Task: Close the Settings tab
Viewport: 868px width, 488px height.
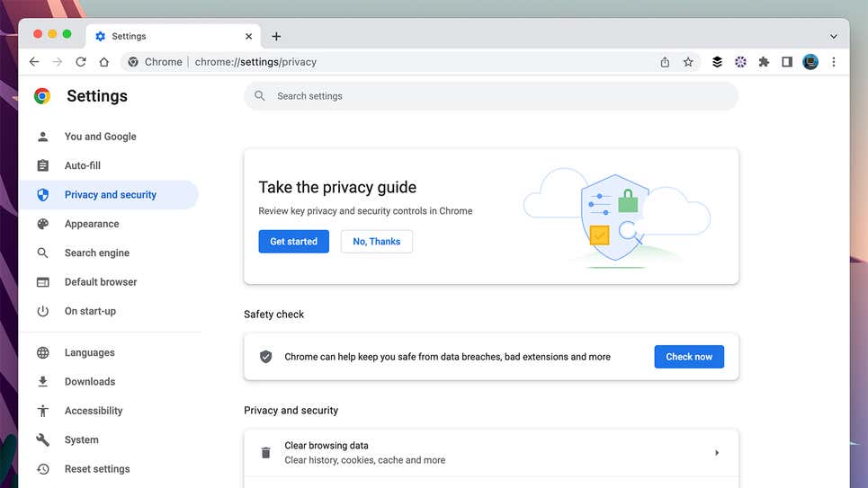Action: (248, 37)
